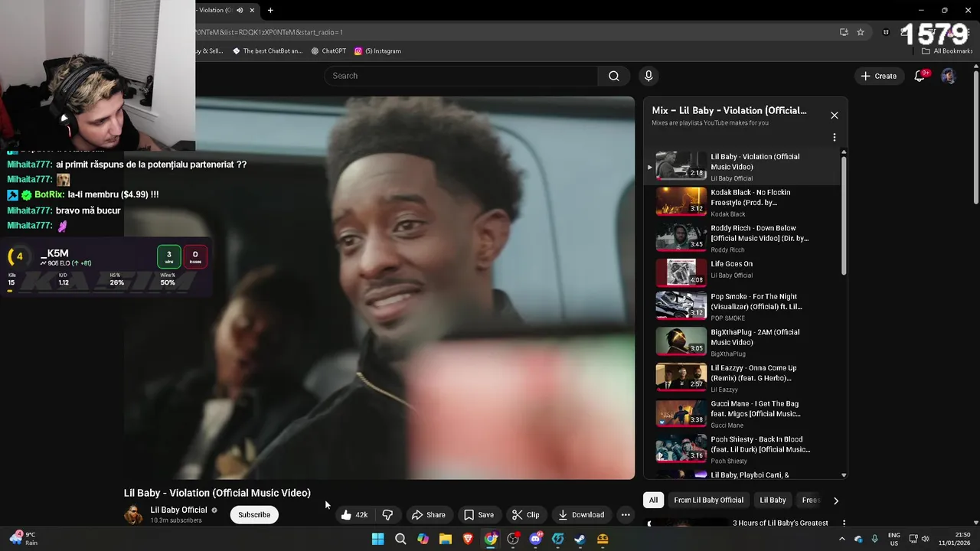Select the All filter chip
The image size is (980, 551).
click(653, 500)
